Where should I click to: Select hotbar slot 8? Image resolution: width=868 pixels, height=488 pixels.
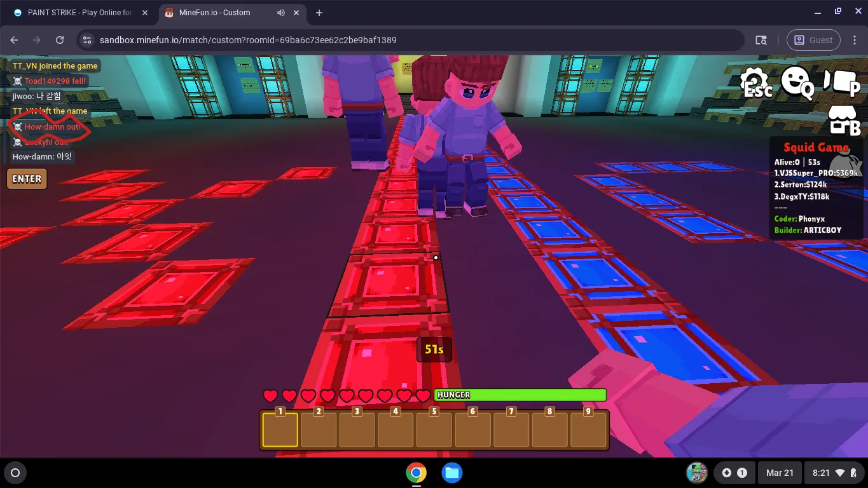click(549, 429)
